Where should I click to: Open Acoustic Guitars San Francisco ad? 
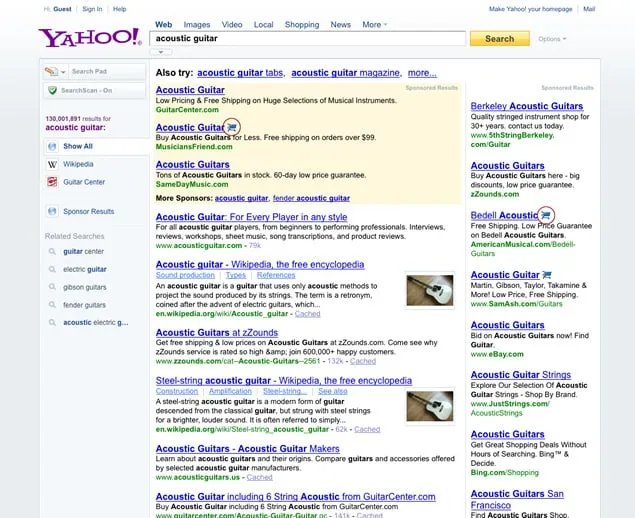coord(517,499)
